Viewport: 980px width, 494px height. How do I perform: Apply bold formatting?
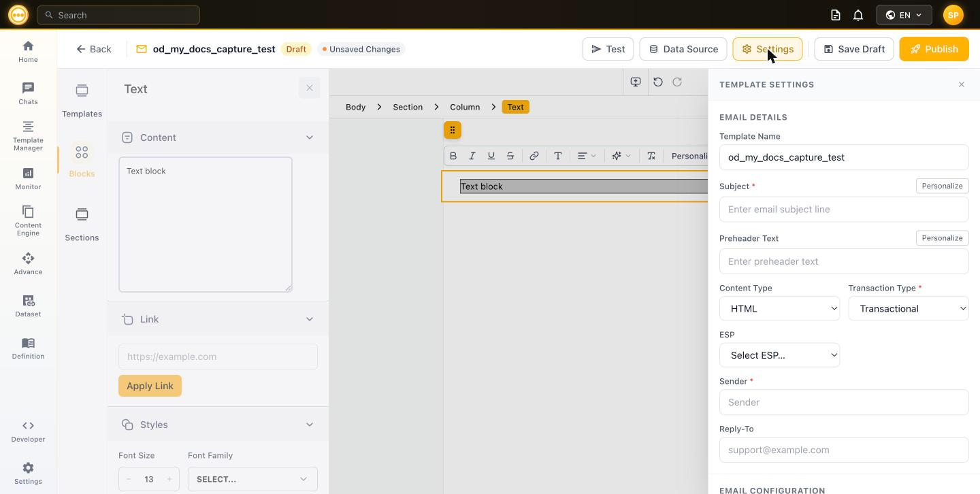coord(453,156)
